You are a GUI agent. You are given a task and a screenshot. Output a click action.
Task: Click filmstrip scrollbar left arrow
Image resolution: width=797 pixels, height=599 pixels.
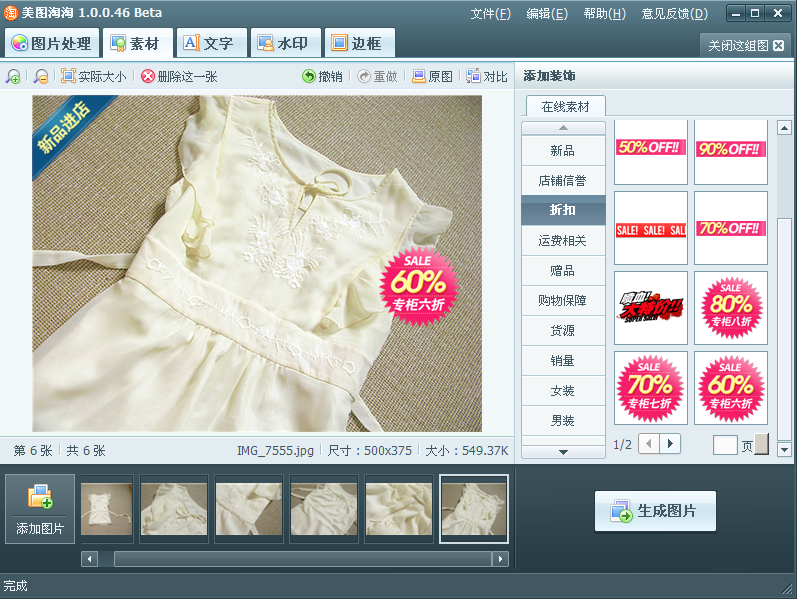point(89,559)
